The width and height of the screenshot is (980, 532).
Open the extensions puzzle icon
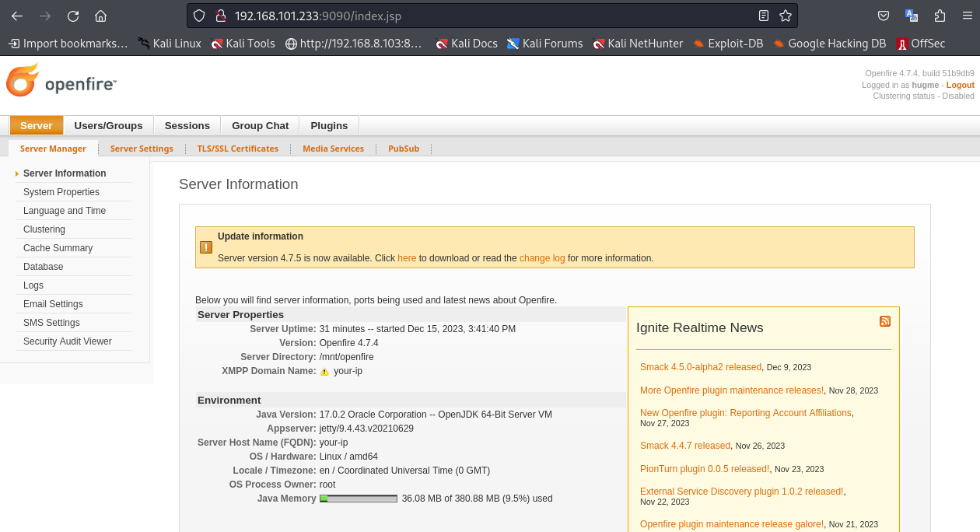coord(940,16)
